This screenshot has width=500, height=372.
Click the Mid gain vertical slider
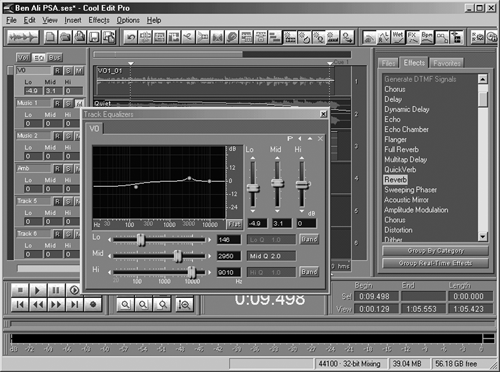[277, 183]
